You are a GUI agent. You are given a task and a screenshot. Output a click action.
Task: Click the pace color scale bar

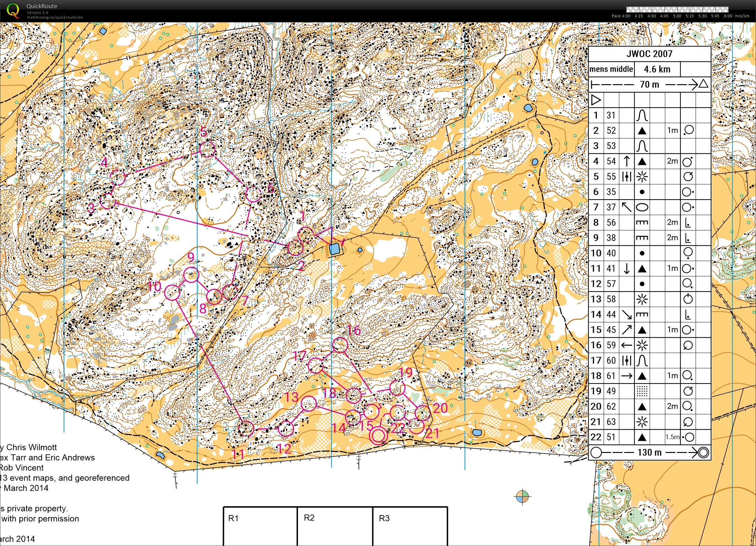677,10
